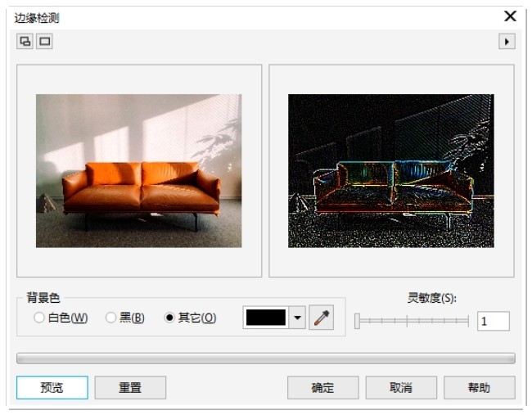Adjust the 灵敏度 sensitivity slider handle
The width and height of the screenshot is (532, 415).
point(357,321)
